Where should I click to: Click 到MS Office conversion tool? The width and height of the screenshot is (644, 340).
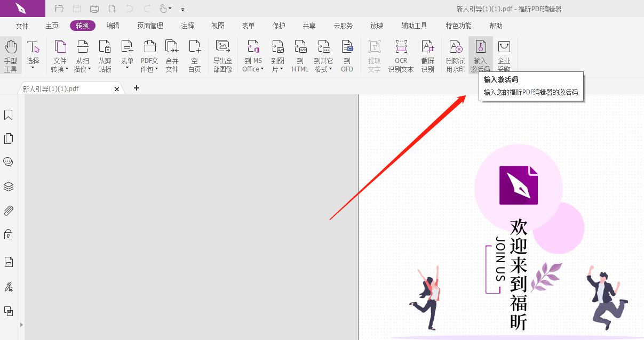point(253,55)
